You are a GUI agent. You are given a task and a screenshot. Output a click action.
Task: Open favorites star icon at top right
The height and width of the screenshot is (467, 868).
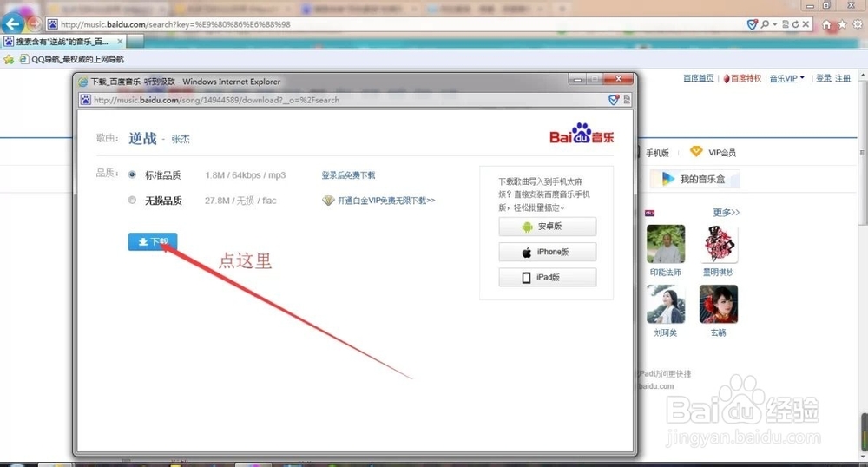(842, 24)
